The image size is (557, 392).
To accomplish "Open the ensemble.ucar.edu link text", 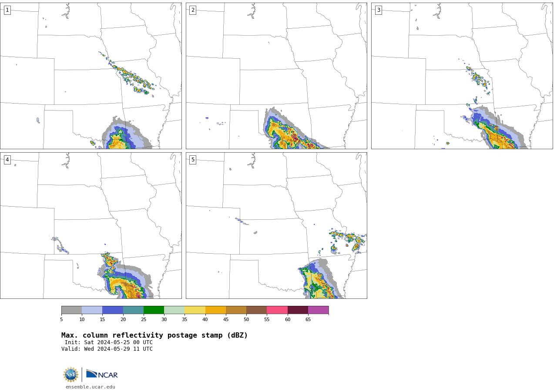I will tap(91, 387).
